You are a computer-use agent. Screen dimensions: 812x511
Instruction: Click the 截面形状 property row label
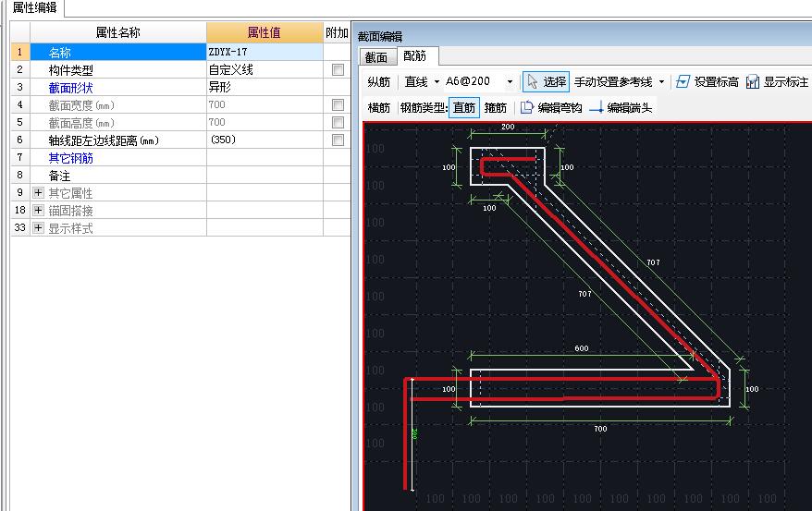pyautogui.click(x=70, y=88)
